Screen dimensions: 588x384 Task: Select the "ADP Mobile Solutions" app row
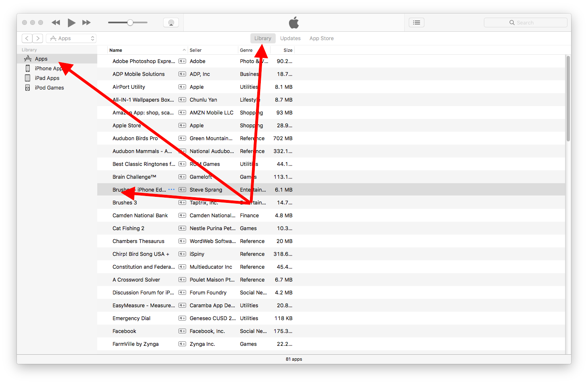tap(331, 74)
